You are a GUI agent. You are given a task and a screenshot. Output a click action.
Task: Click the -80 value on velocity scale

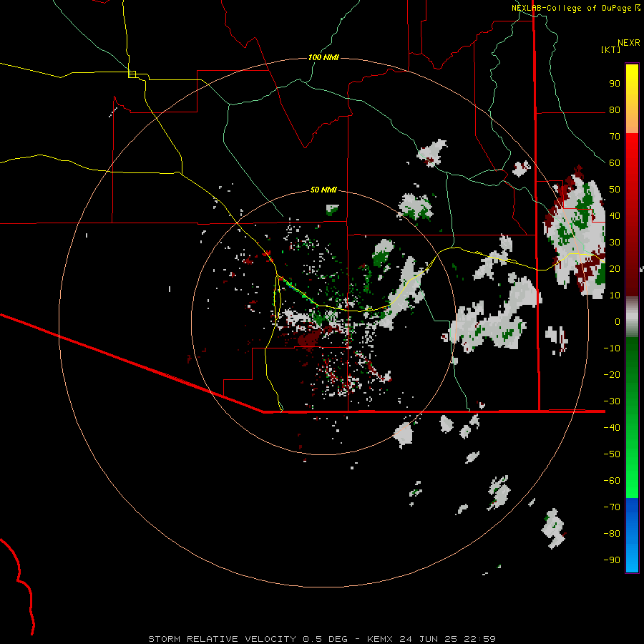[612, 534]
